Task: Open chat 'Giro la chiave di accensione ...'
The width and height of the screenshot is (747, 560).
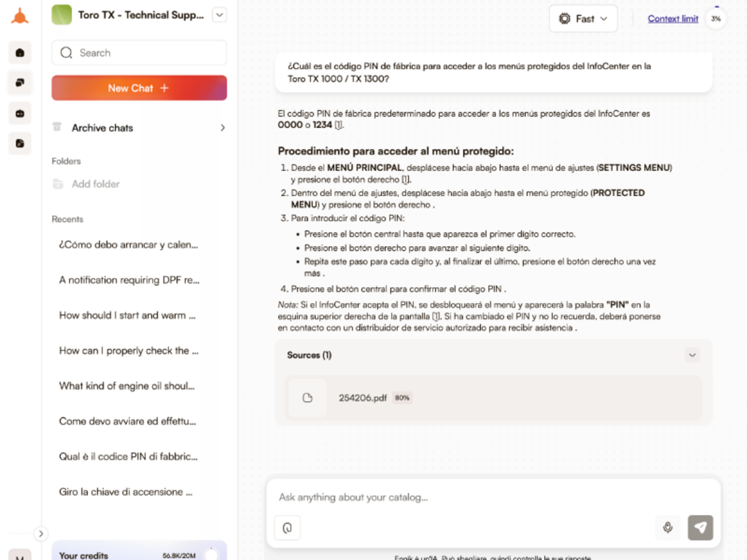Action: [x=126, y=492]
